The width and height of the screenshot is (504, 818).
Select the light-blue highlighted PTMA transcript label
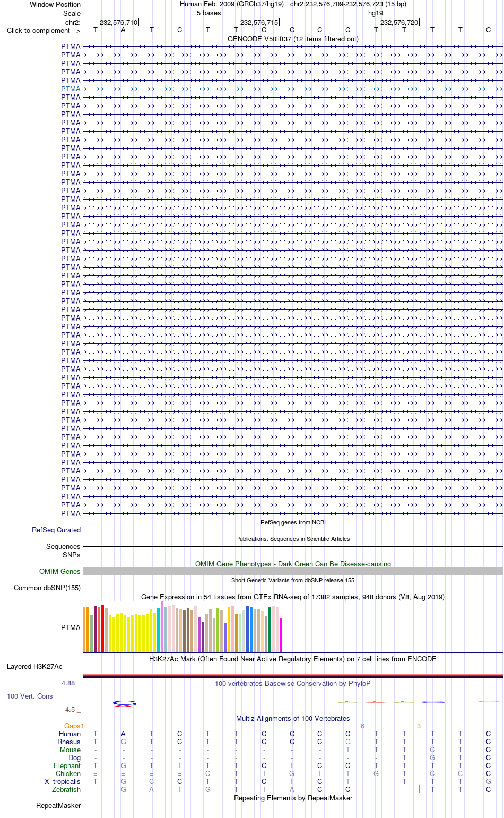(71, 89)
